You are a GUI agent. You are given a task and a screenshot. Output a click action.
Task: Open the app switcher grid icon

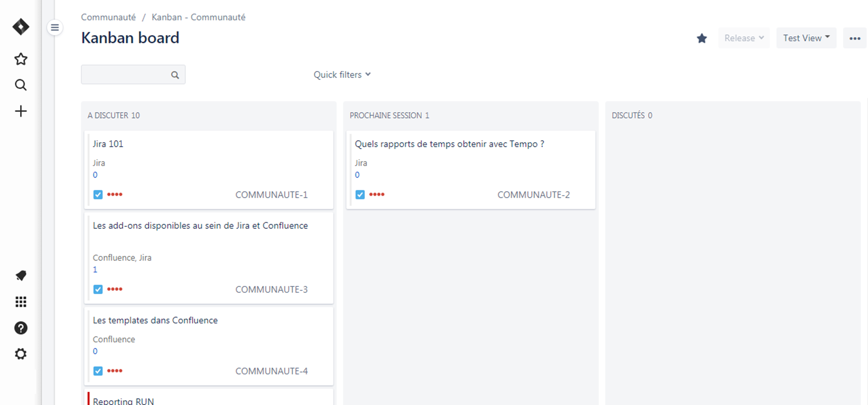tap(21, 302)
